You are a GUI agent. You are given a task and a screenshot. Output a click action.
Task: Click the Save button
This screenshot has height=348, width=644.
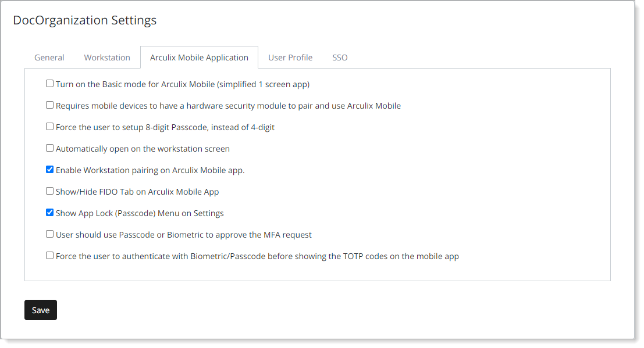point(41,310)
